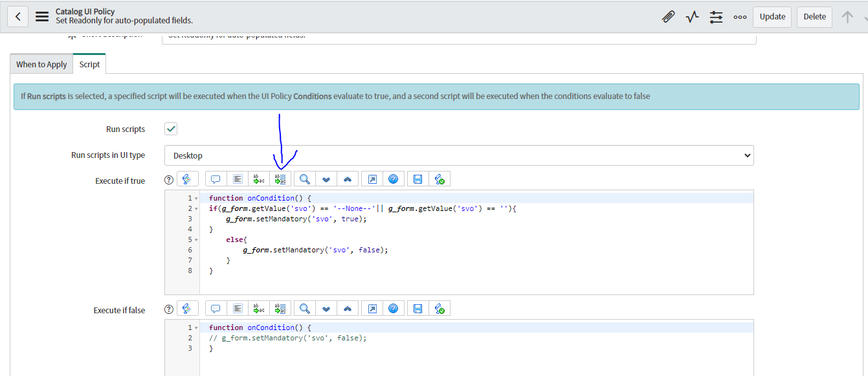This screenshot has height=376, width=868.
Task: Collapse line 5 else-block fold arrow
Action: click(196, 239)
